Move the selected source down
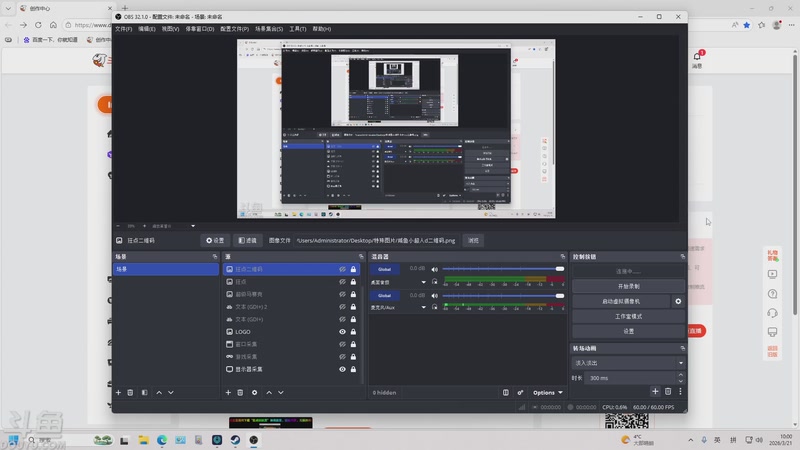Screen dimensions: 800x450 (x=281, y=392)
